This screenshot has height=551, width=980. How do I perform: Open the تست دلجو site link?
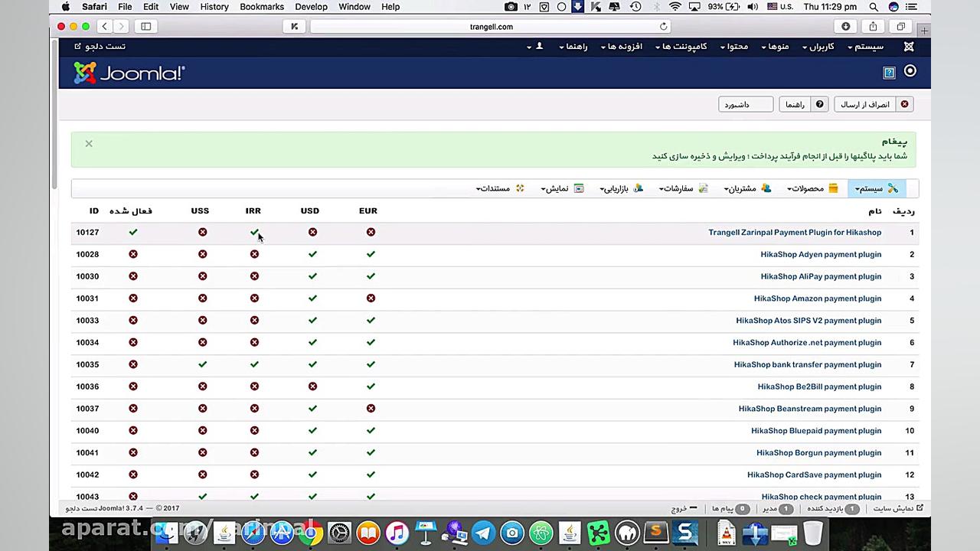[x=100, y=47]
